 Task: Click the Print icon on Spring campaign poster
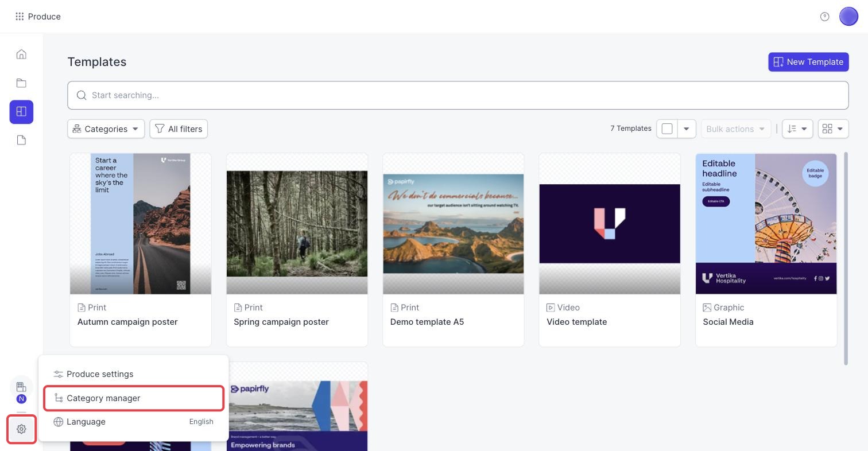coord(238,308)
